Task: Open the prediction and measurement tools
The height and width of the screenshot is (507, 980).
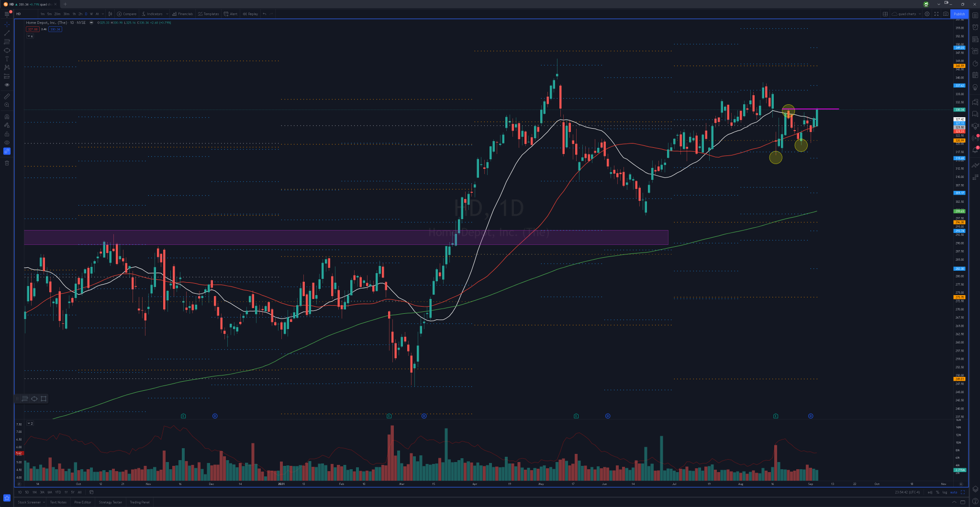Action: (7, 76)
